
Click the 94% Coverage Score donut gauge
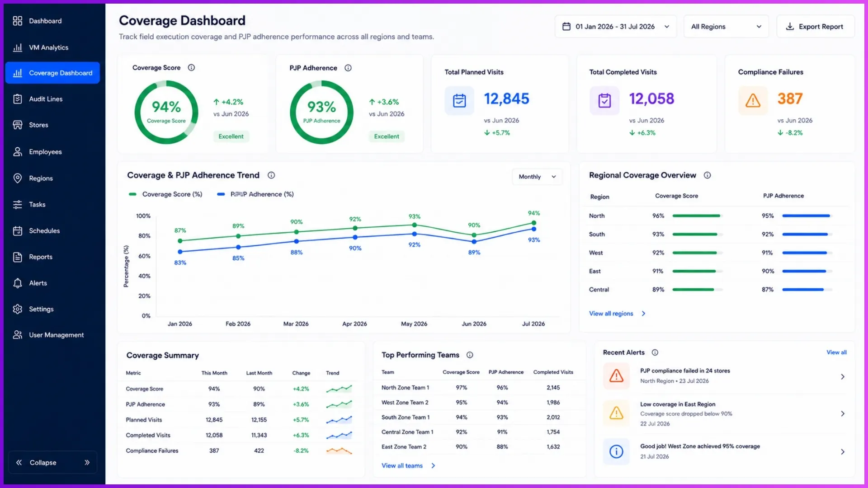[x=166, y=112]
